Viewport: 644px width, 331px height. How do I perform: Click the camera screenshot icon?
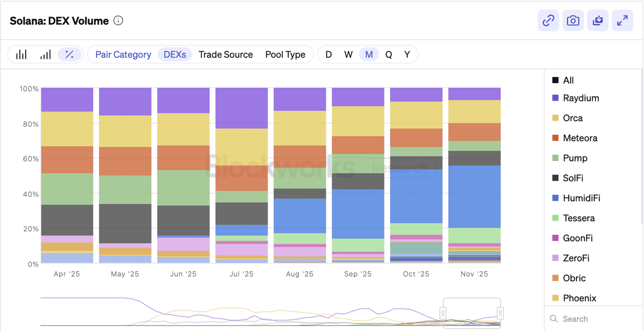pyautogui.click(x=573, y=21)
